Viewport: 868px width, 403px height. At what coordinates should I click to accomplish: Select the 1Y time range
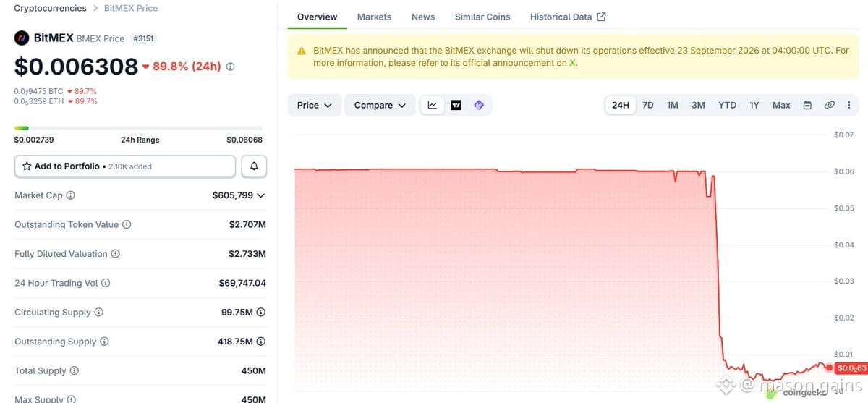(x=754, y=105)
